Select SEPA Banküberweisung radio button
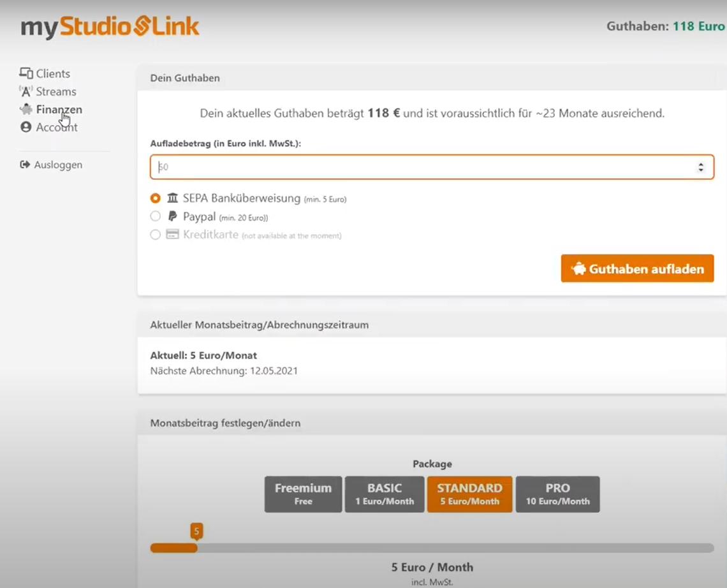The image size is (727, 588). 156,198
